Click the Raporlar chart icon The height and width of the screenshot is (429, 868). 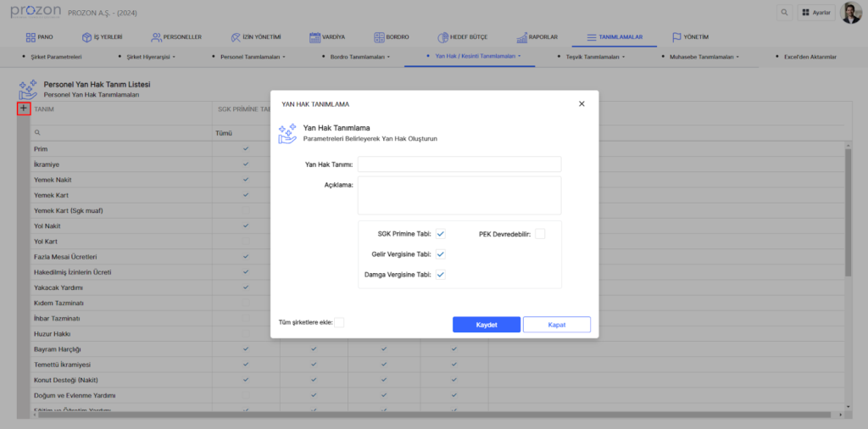(x=521, y=37)
